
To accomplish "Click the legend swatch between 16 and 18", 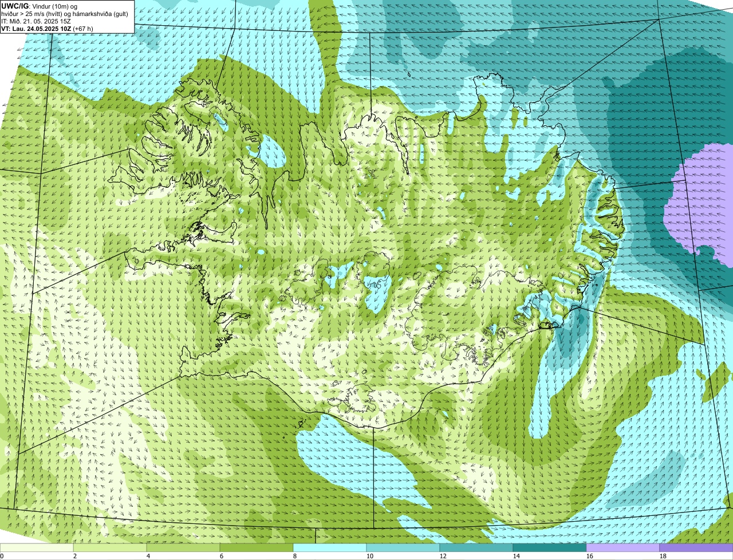I will (x=623, y=548).
